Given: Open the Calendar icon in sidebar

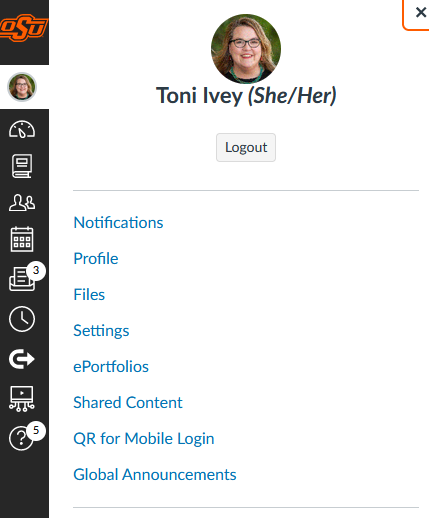Looking at the screenshot, I should coord(22,239).
